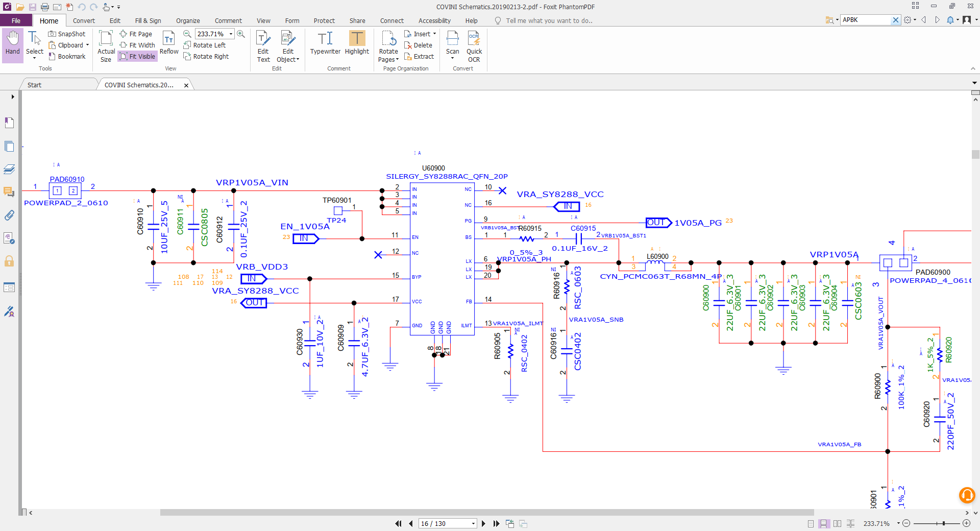Image resolution: width=980 pixels, height=531 pixels.
Task: Click the horizontal scrollbar thumb
Action: pyautogui.click(x=487, y=513)
